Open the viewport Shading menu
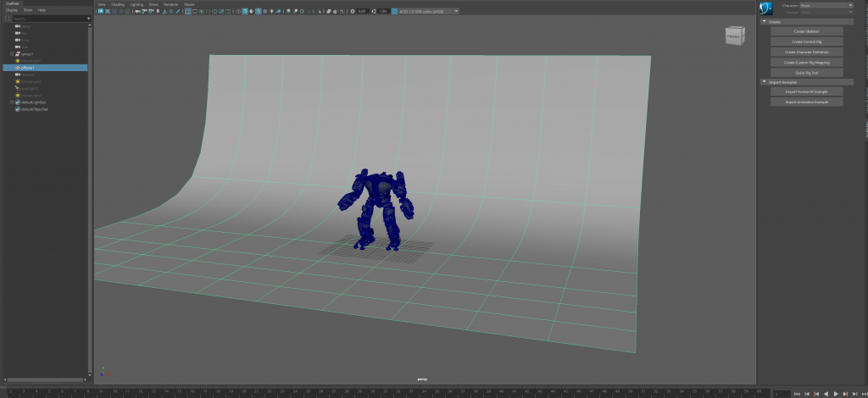868x398 pixels. pos(118,4)
